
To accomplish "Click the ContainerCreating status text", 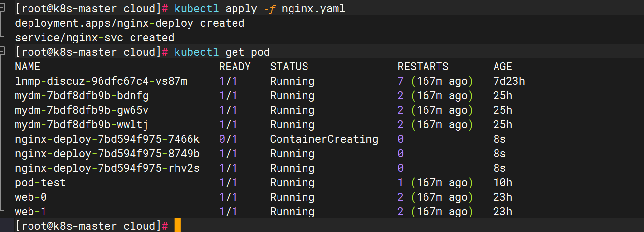I will [324, 139].
